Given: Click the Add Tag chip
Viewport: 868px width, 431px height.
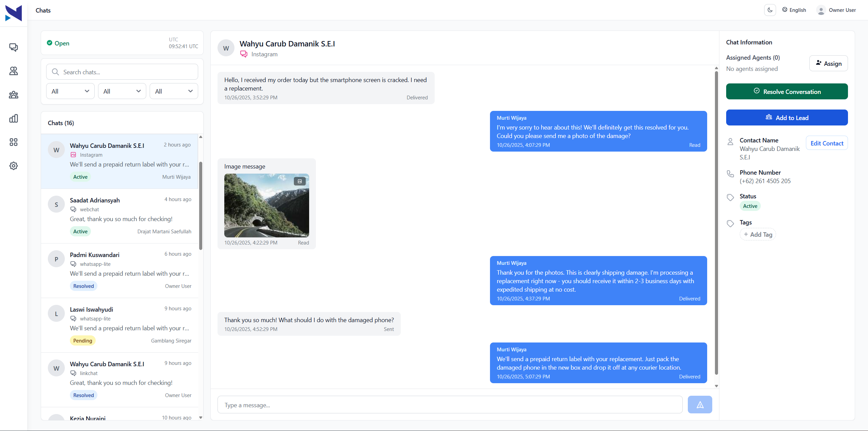Looking at the screenshot, I should click(x=758, y=234).
